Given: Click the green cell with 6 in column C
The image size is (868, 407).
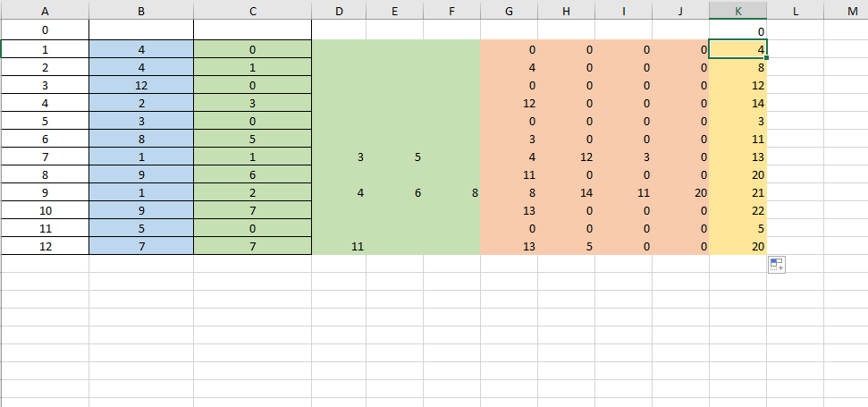Looking at the screenshot, I should click(x=253, y=174).
